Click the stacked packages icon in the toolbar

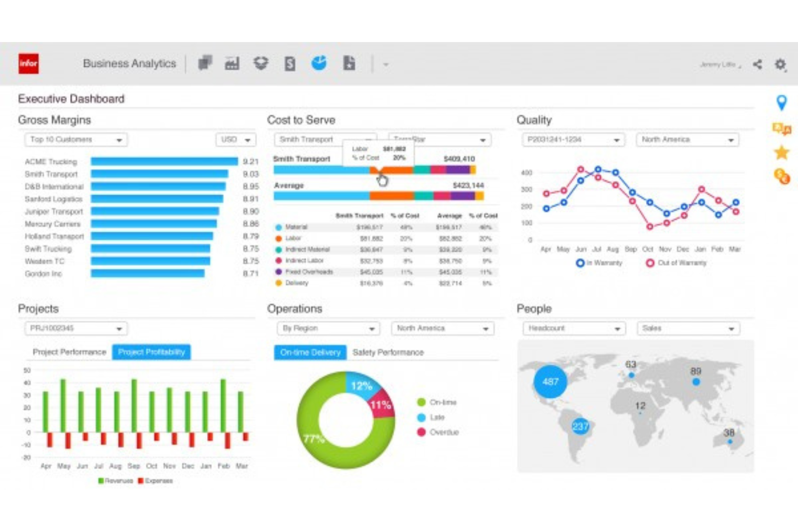(x=205, y=63)
